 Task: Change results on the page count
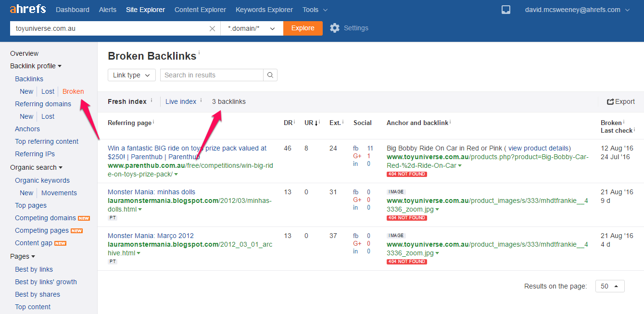coord(610,286)
